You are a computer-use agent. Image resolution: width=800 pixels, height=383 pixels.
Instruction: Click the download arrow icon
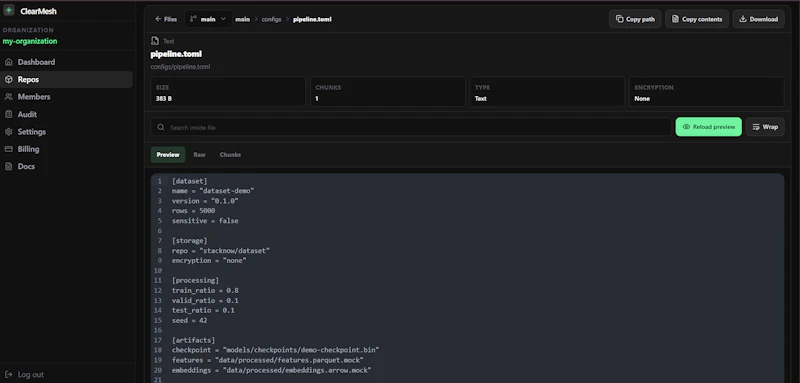point(743,19)
